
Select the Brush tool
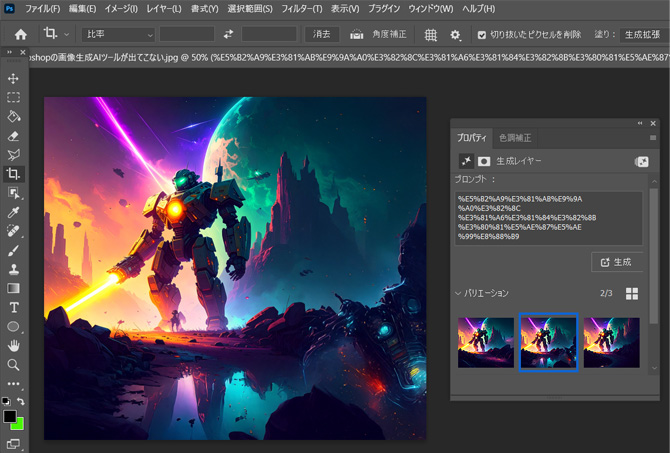(x=13, y=250)
